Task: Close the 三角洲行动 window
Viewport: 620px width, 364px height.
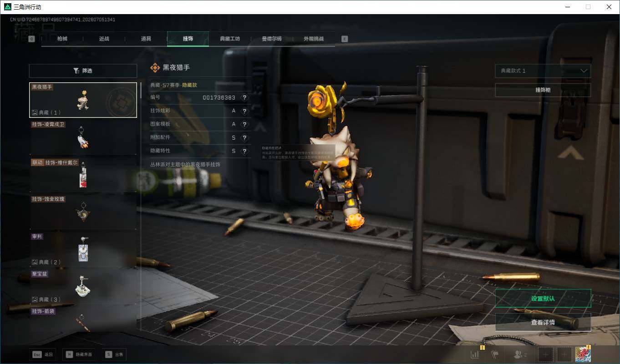Action: [x=609, y=7]
